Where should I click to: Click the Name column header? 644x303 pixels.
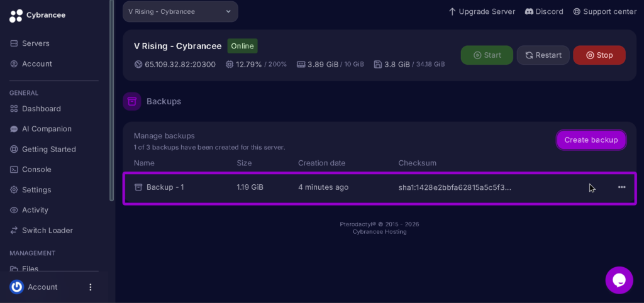click(x=144, y=163)
